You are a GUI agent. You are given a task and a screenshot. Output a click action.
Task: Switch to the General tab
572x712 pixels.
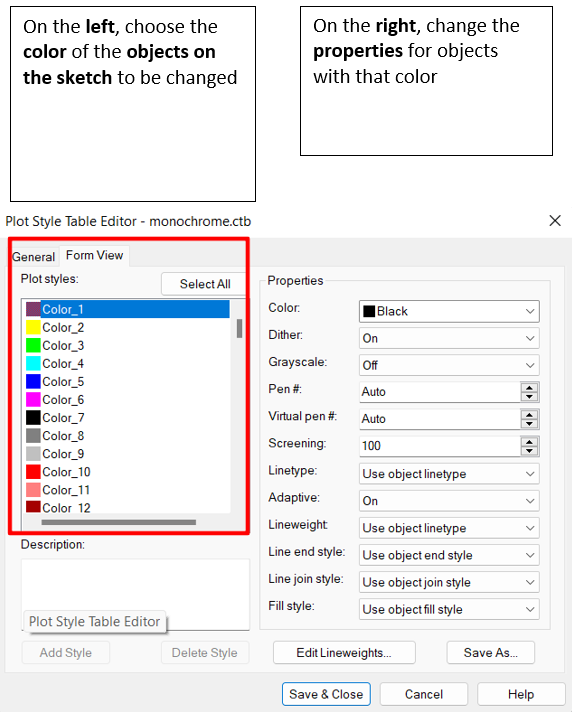coord(33,257)
